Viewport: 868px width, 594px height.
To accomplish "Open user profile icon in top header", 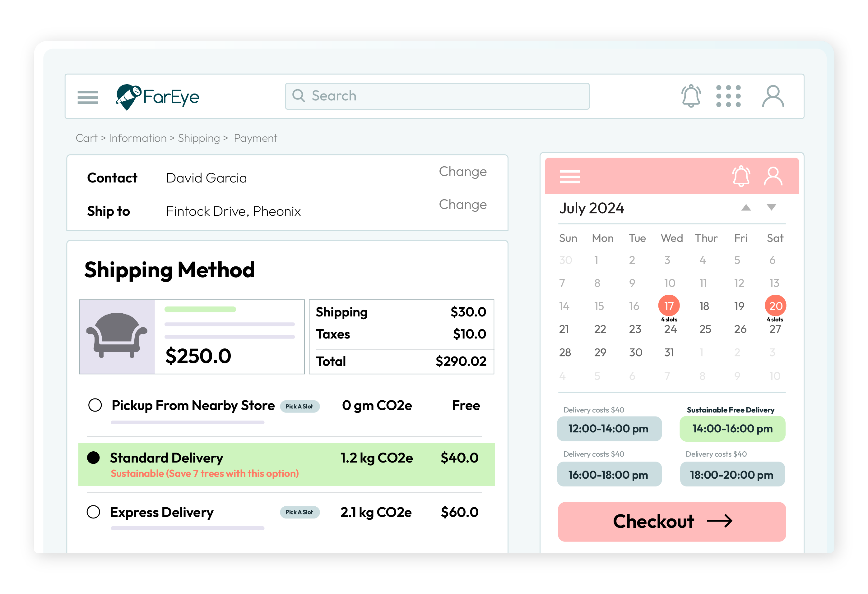I will click(773, 96).
